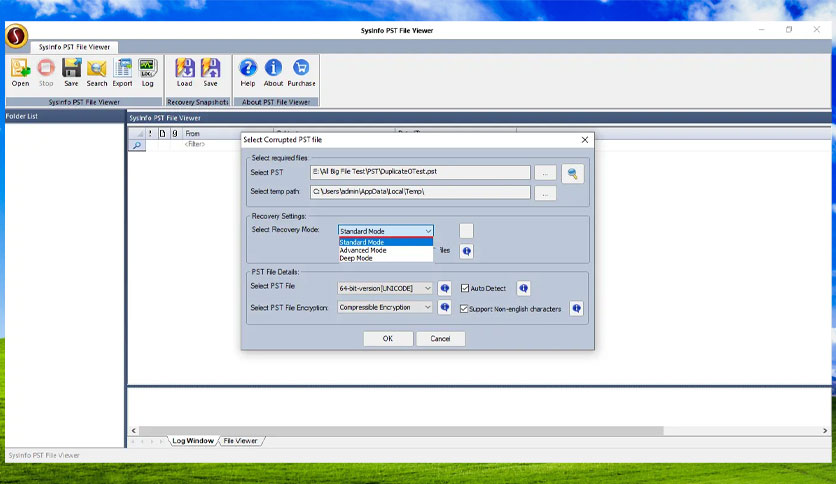Viewport: 836px width, 484px height.
Task: Click OK in the dialog
Action: (388, 338)
